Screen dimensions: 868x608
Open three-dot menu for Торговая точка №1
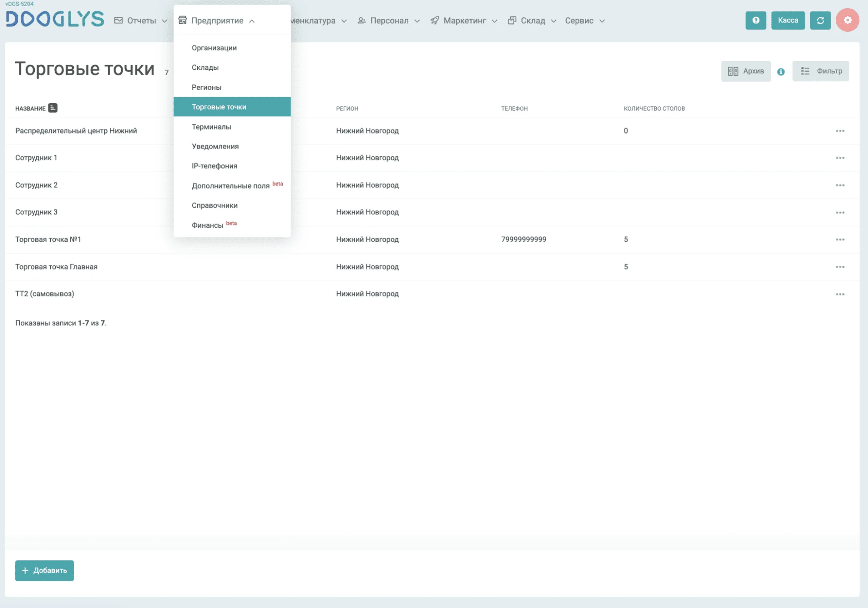[840, 240]
